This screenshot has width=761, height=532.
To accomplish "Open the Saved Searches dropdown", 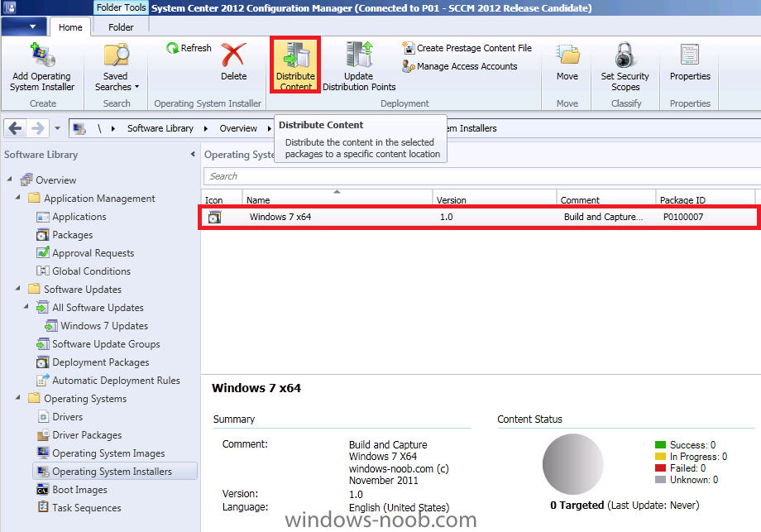I will (116, 66).
